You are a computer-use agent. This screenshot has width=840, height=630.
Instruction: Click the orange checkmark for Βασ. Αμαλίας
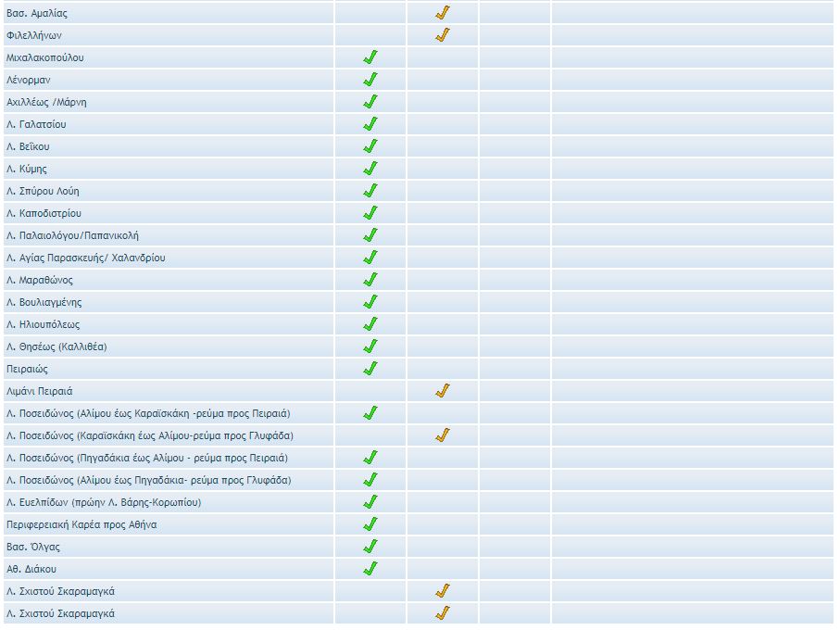click(442, 13)
